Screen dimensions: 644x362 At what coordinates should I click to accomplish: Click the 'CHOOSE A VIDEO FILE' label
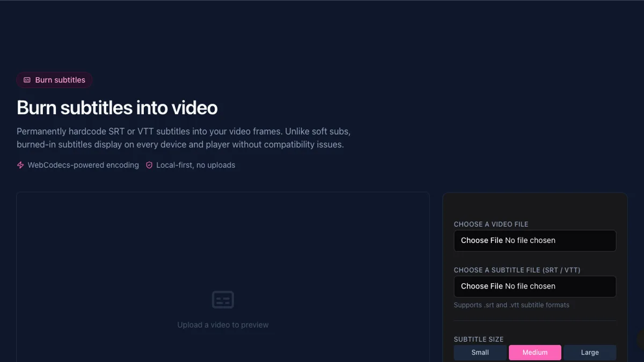point(491,224)
